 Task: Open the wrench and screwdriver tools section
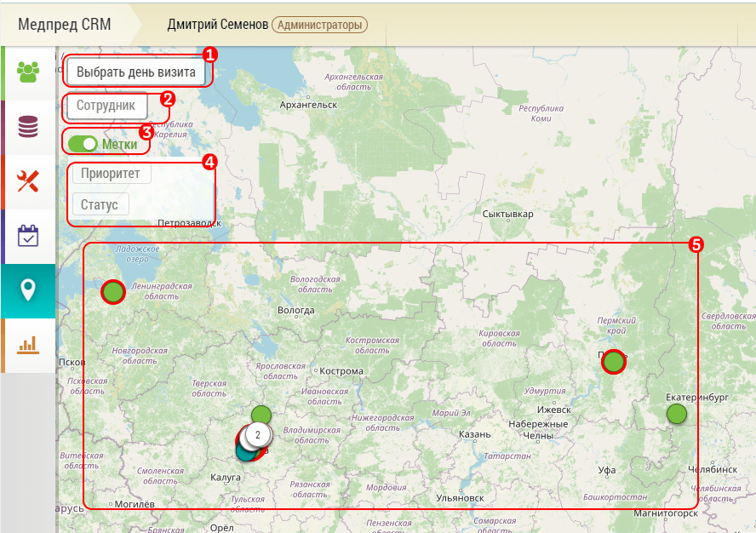(x=28, y=181)
